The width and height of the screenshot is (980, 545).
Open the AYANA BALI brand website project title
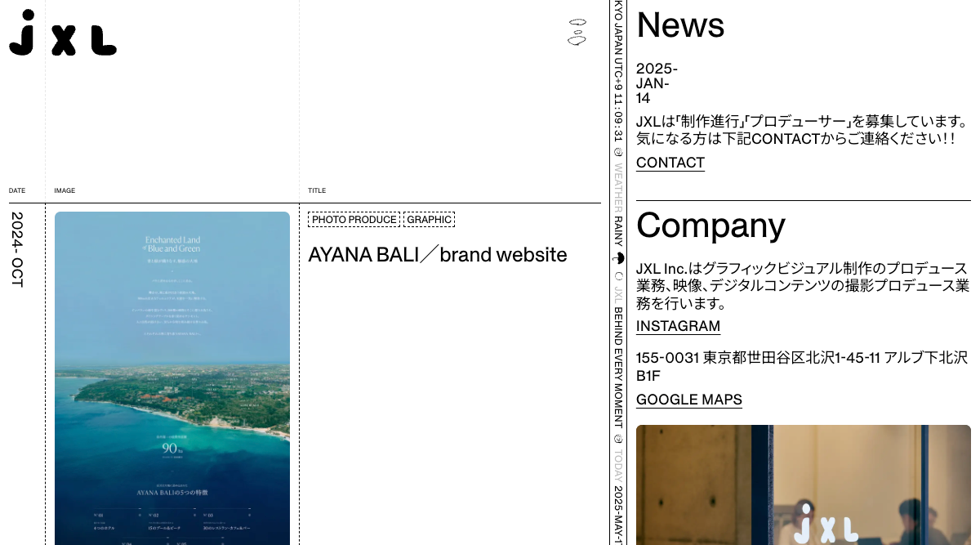(x=438, y=255)
